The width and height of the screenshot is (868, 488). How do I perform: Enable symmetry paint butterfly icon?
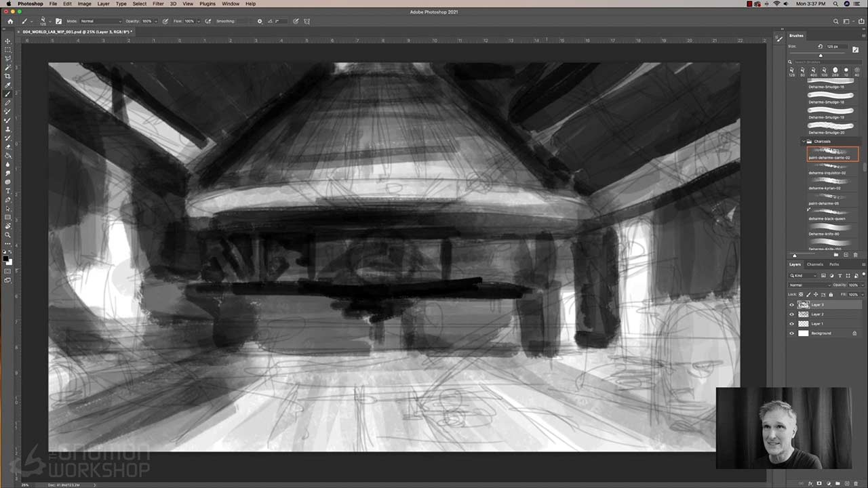coord(307,21)
